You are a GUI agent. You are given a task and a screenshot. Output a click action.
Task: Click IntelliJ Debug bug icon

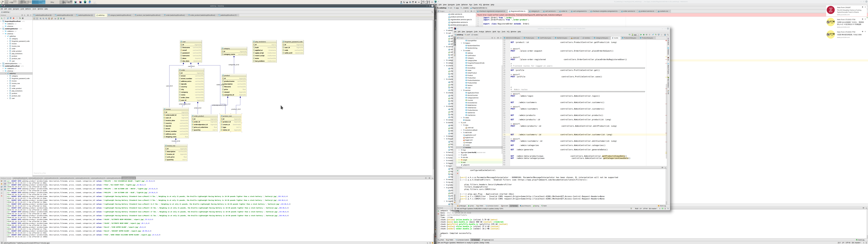pyautogui.click(x=644, y=35)
